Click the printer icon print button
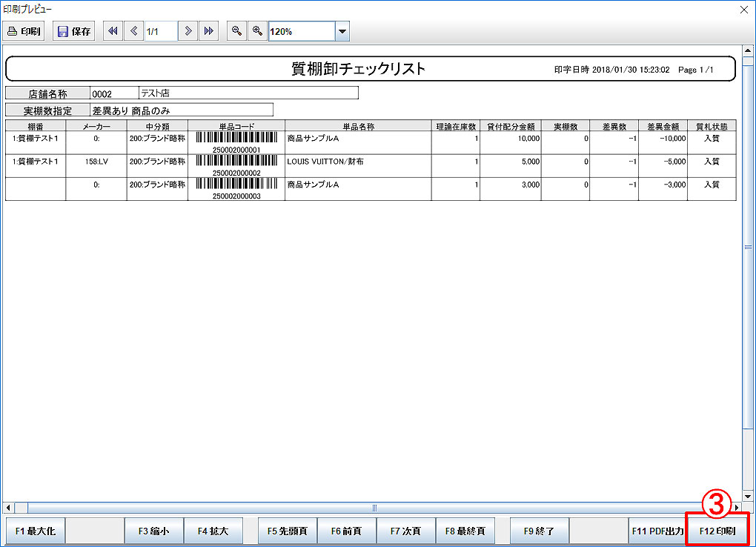This screenshot has width=756, height=547. tap(24, 31)
